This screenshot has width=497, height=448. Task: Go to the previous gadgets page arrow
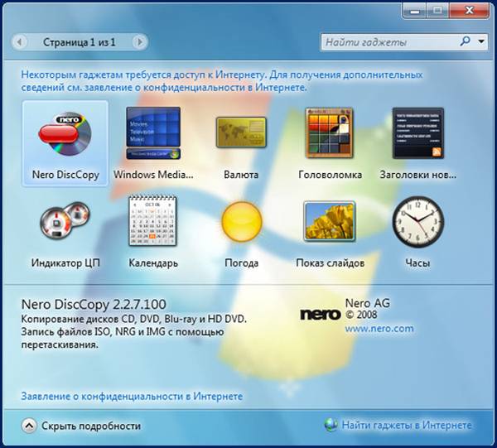[20, 42]
